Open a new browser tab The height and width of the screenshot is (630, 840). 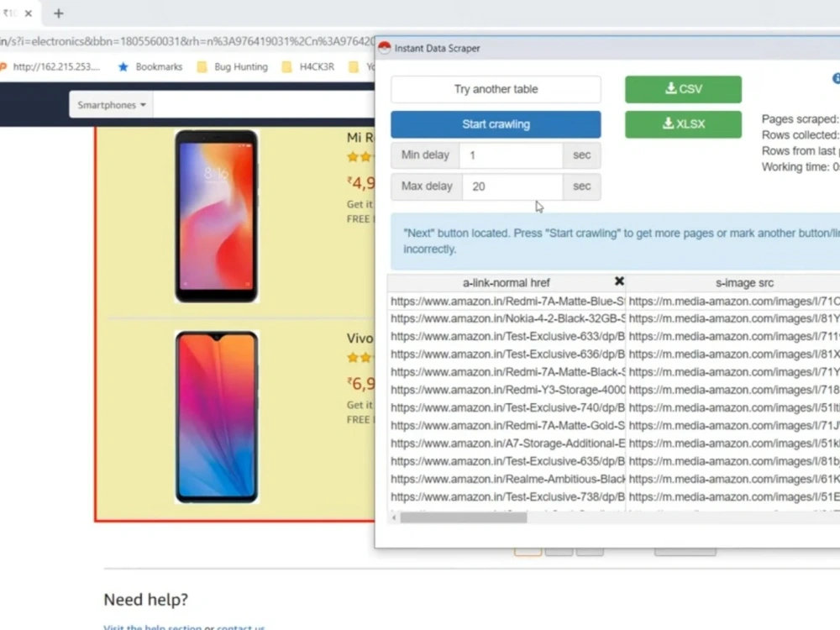59,13
